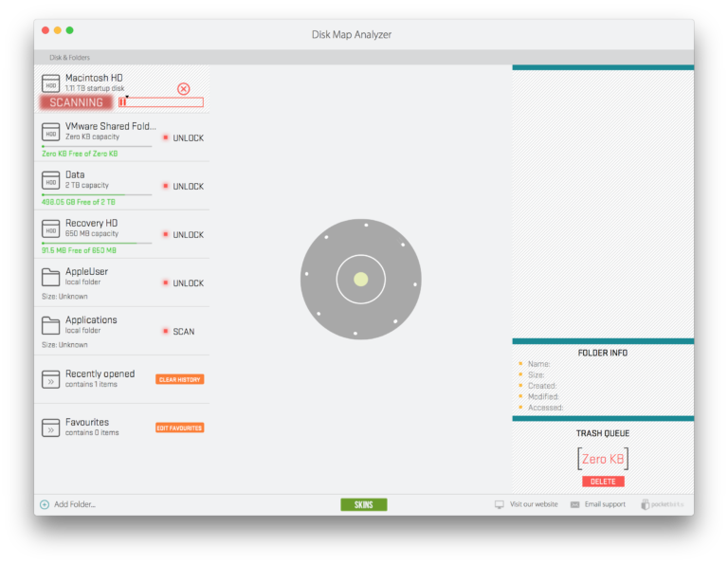The image size is (728, 564).
Task: Select the Disk & Folders tab
Action: 69,58
